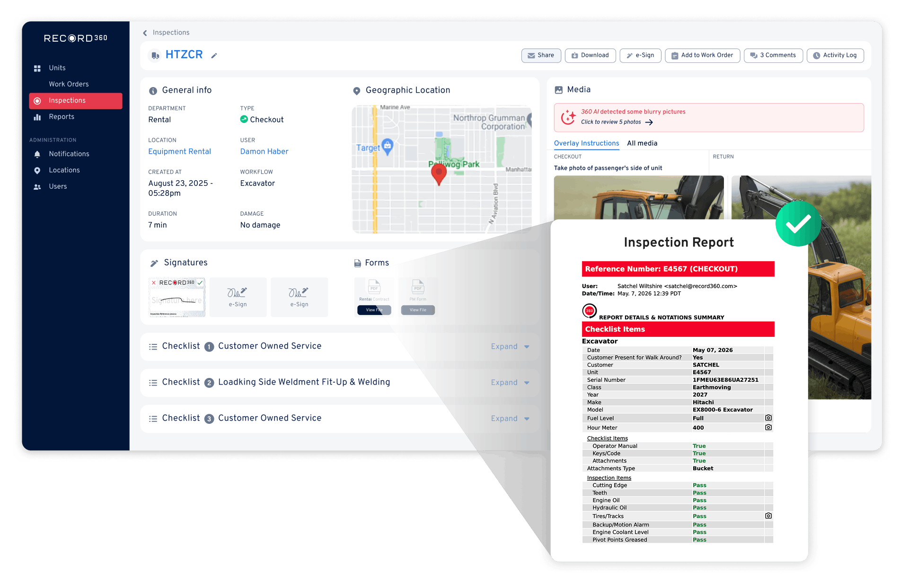This screenshot has height=588, width=899.
Task: Click the Rental Contract PDF icon
Action: click(x=374, y=287)
